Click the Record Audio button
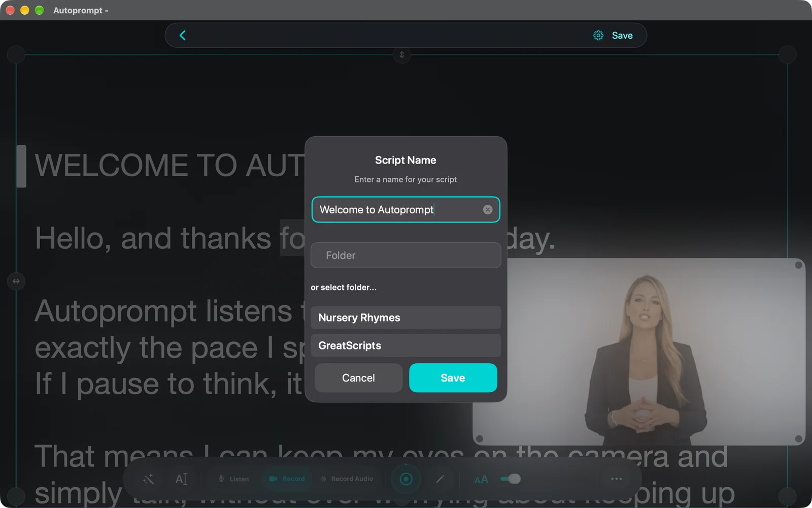This screenshot has width=812, height=508. [x=346, y=479]
